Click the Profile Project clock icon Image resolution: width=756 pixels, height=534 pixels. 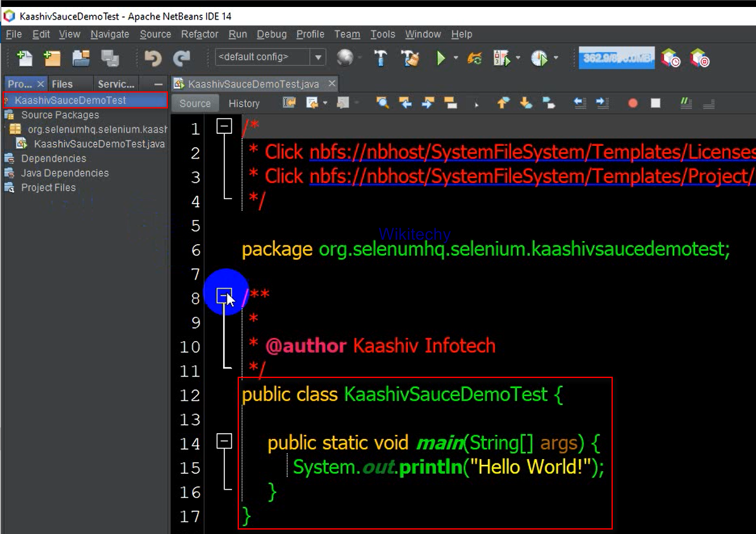[539, 58]
